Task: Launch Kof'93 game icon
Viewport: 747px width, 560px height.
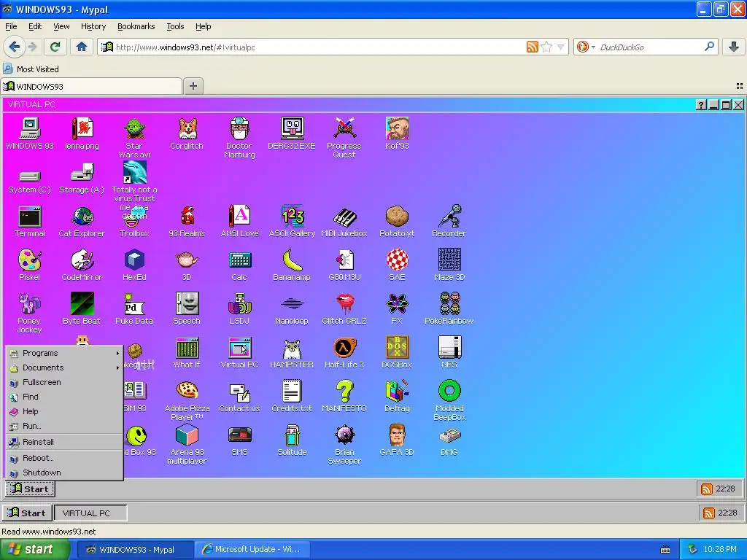Action: tap(397, 134)
